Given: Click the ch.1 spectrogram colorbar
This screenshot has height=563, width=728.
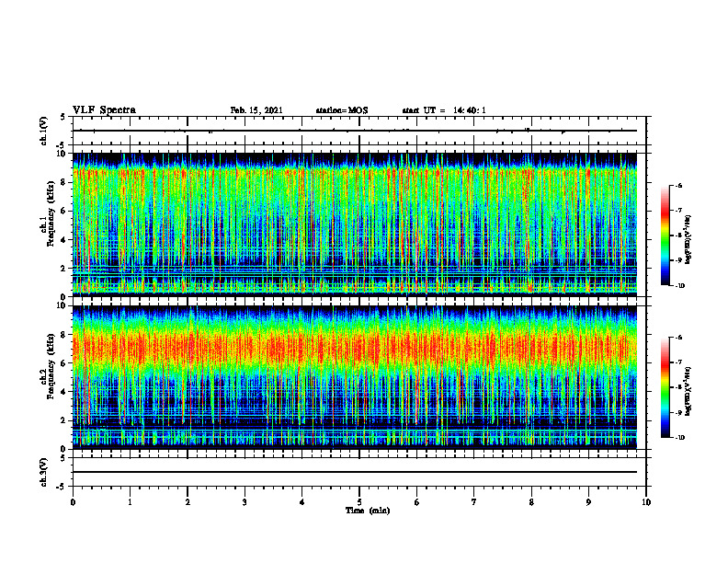Looking at the screenshot, I should (665, 236).
